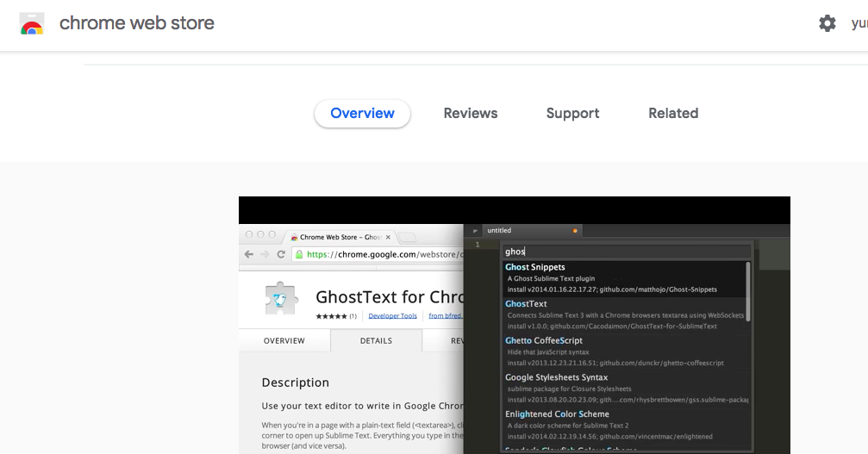Select the Ghetto CoffeeScript package entry

pos(626,351)
